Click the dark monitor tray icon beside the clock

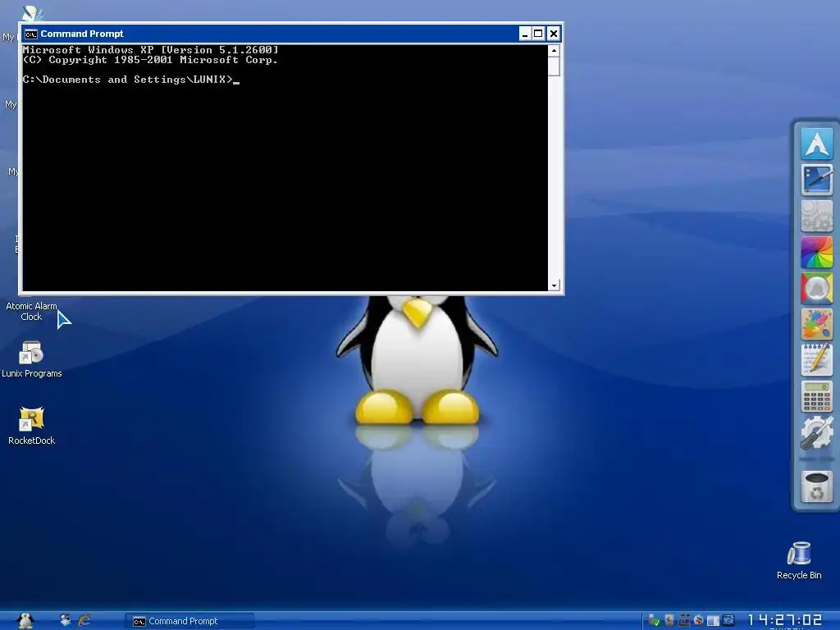728,620
